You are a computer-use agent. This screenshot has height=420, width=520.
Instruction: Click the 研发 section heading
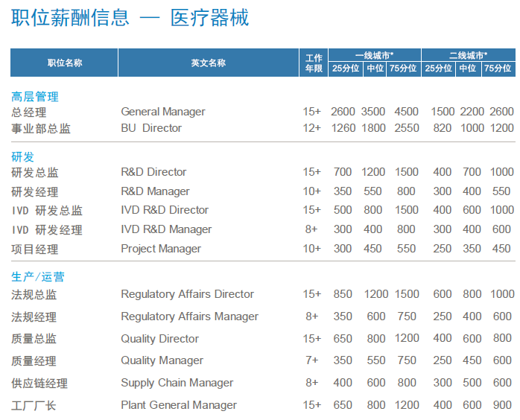click(x=23, y=156)
